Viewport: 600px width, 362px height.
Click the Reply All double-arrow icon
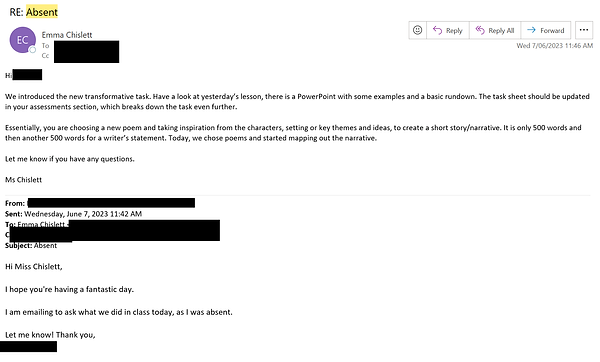tap(480, 30)
